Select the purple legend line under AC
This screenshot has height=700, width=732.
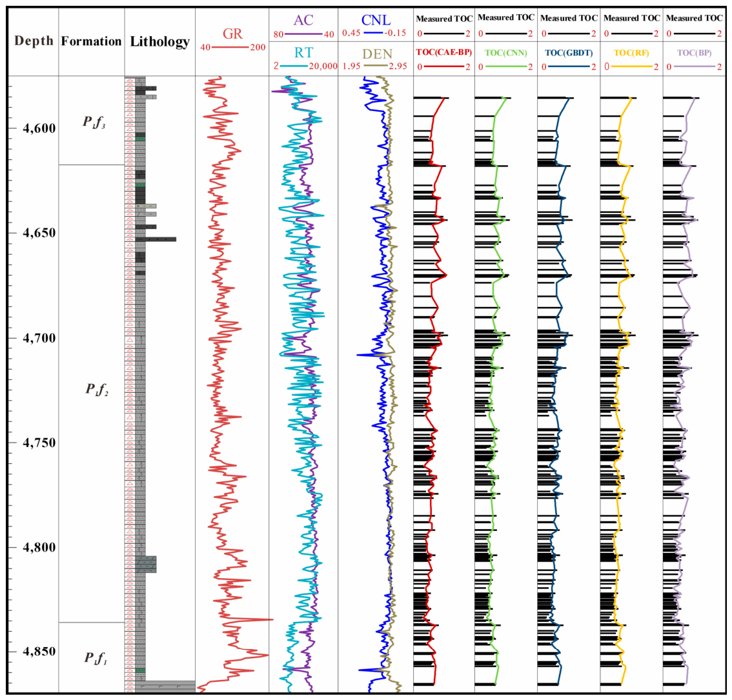(x=303, y=34)
